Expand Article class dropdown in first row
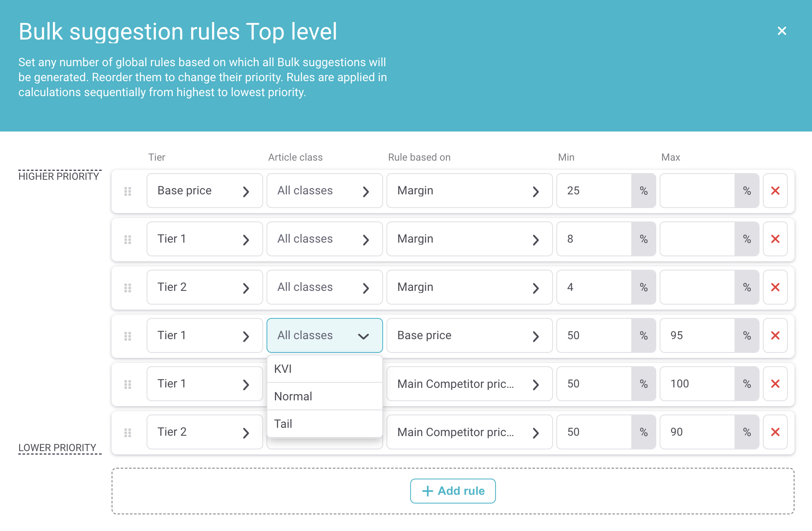This screenshot has height=531, width=812. click(x=324, y=191)
